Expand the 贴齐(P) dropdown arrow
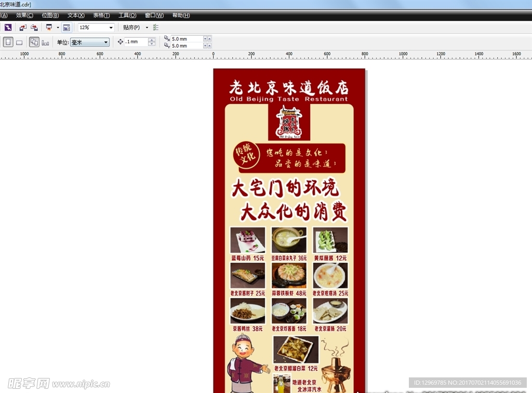 coord(147,28)
